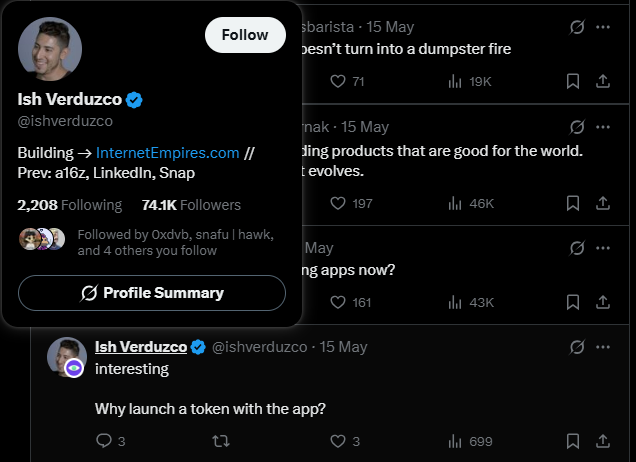The image size is (636, 462).
Task: Repost Ish Verduzco's 'interesting' tweet
Action: (221, 441)
